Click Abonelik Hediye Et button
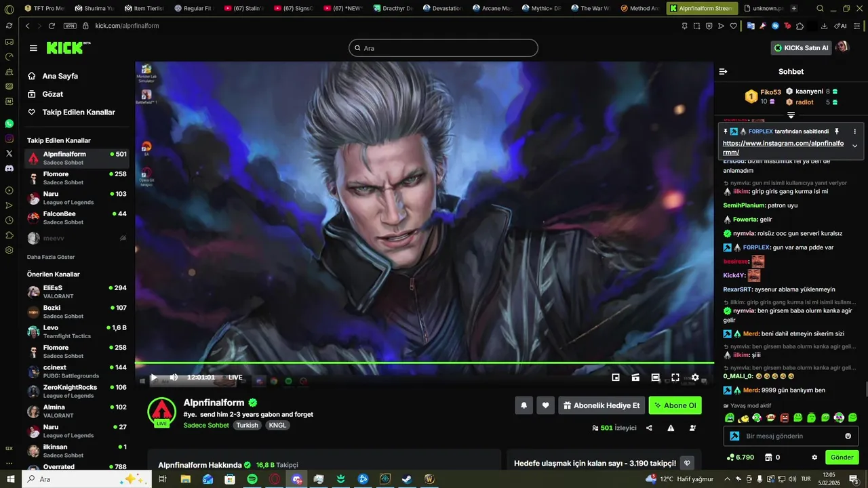Image resolution: width=868 pixels, height=488 pixels. [x=601, y=405]
